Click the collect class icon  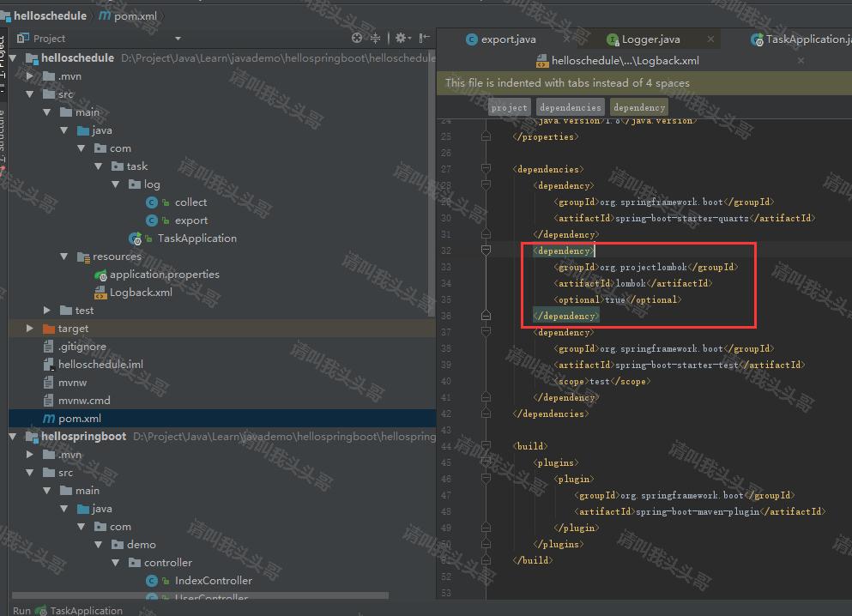click(x=152, y=202)
